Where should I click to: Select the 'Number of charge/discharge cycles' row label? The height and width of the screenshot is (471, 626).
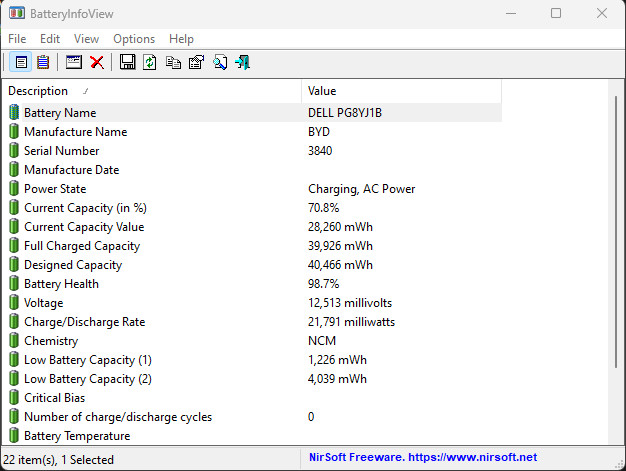point(118,417)
